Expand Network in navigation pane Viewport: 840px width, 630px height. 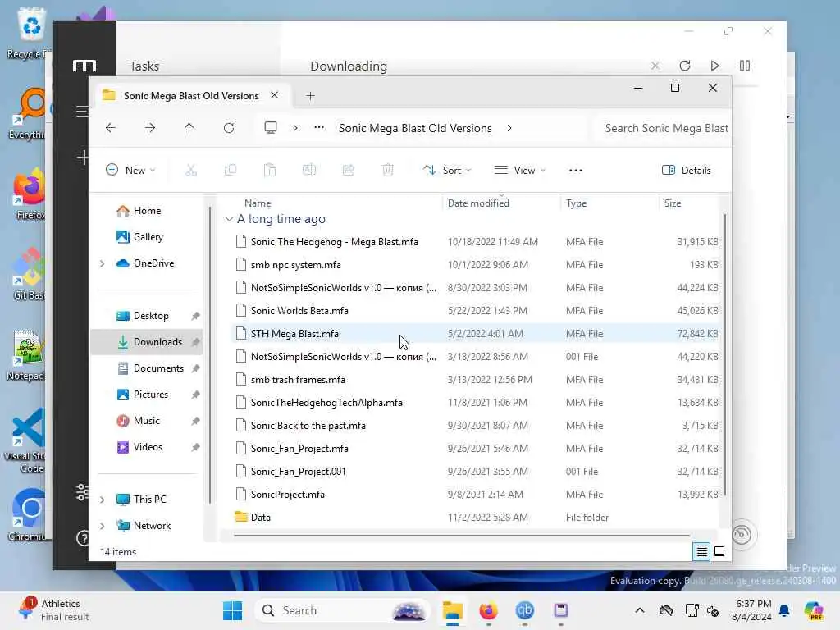point(103,526)
